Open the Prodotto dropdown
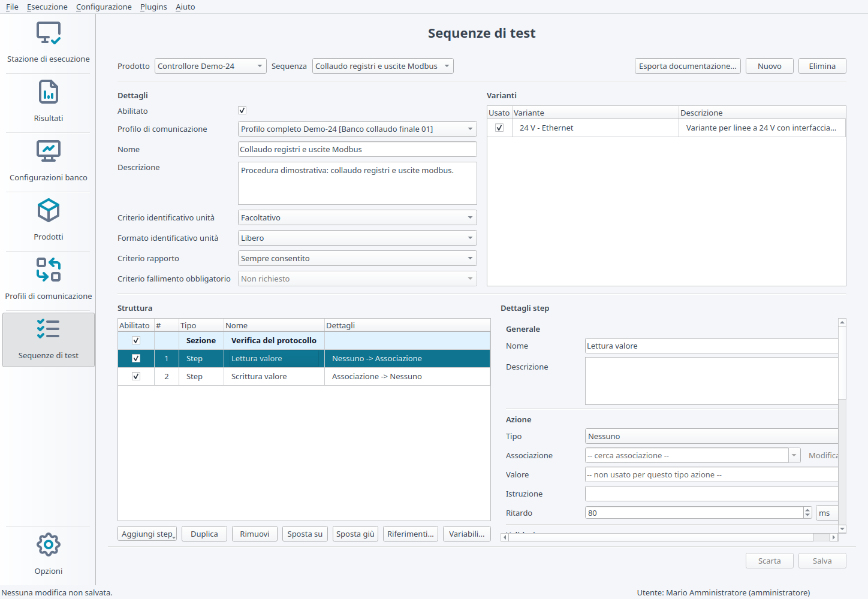This screenshot has height=599, width=868. [x=210, y=66]
